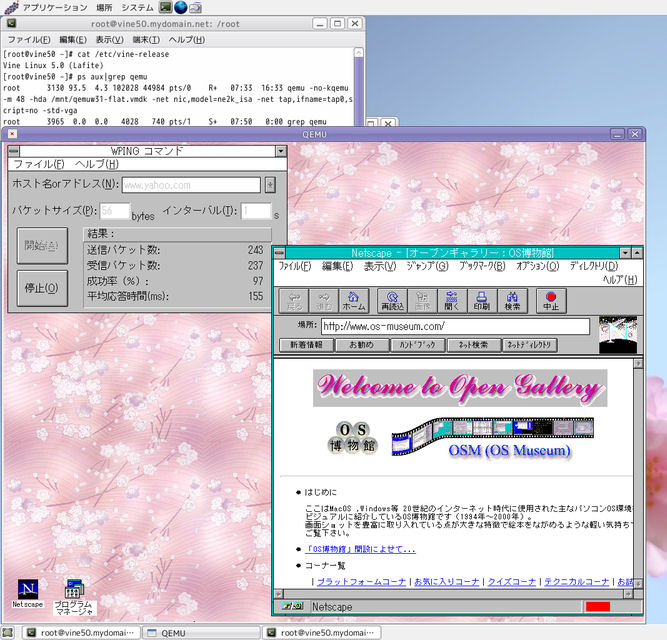Click the Netscape images (画像) toolbar icon
This screenshot has height=640, width=667.
tap(422, 301)
